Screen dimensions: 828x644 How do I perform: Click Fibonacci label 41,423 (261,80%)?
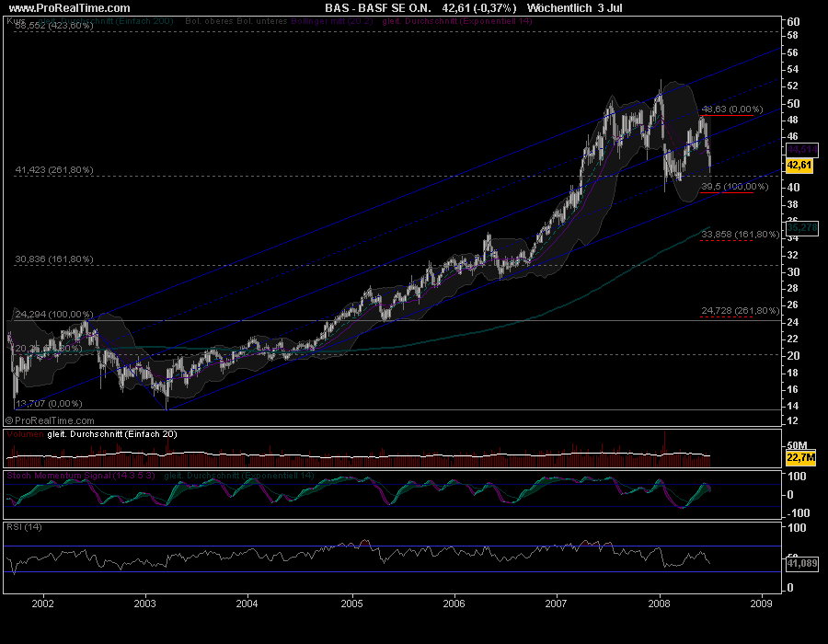click(x=54, y=170)
